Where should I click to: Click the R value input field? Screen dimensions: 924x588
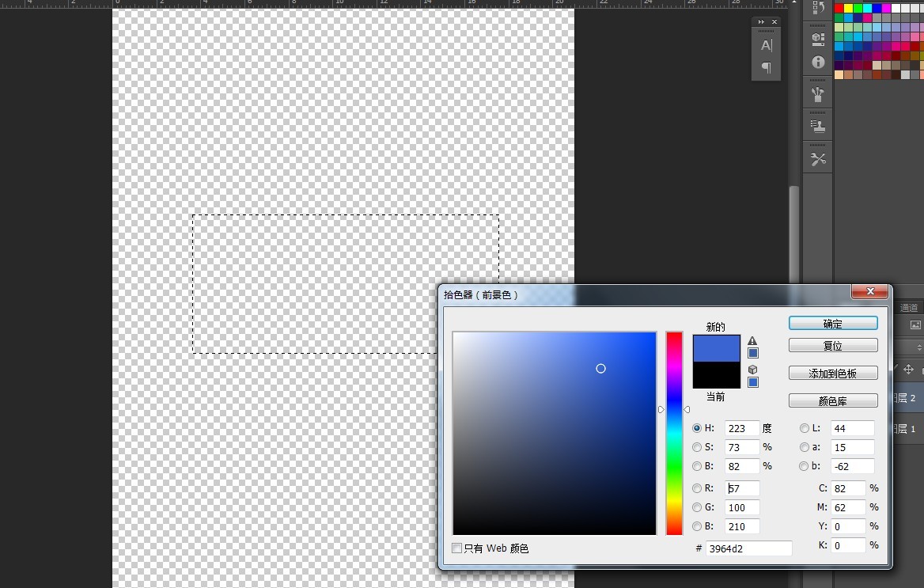[742, 488]
